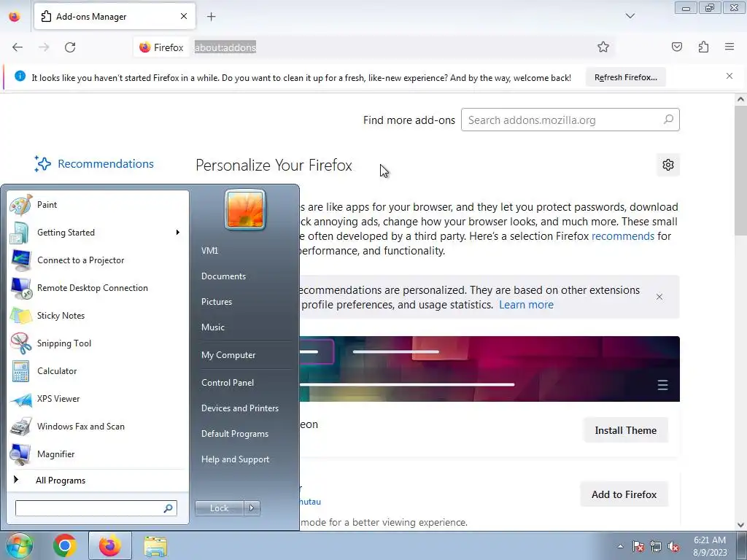
Task: Go back with the Firefox back arrow
Action: (18, 47)
